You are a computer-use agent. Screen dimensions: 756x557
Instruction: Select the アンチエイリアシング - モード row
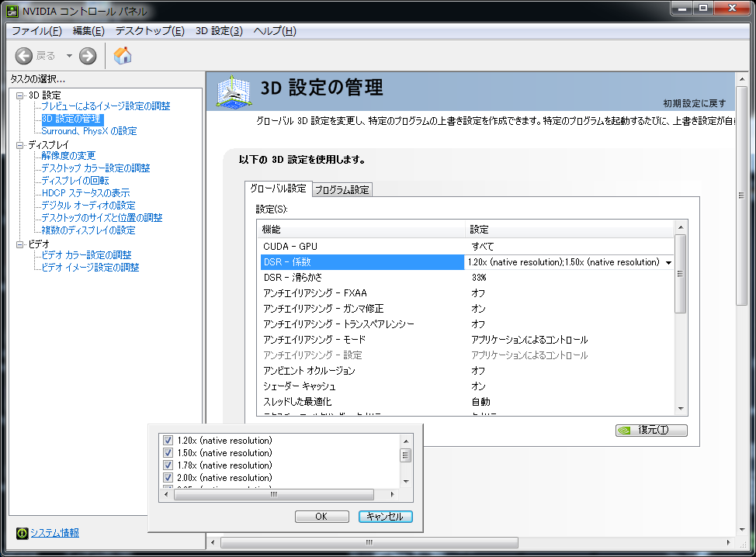point(466,340)
